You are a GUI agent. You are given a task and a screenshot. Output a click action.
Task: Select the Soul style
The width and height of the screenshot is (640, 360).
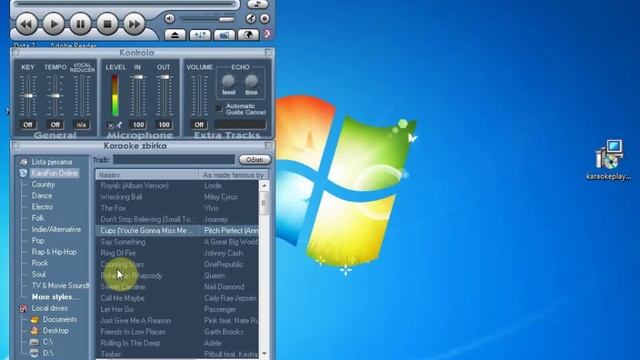click(x=39, y=274)
